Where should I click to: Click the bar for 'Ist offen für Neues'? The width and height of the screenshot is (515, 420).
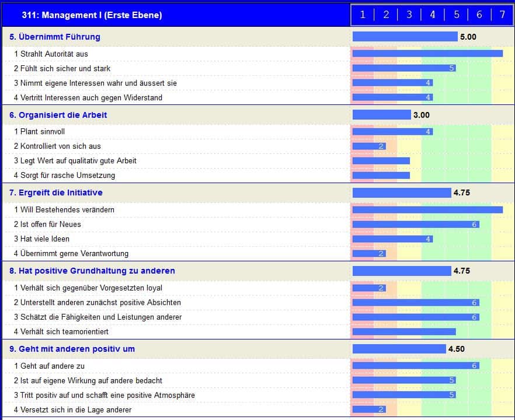pyautogui.click(x=416, y=224)
